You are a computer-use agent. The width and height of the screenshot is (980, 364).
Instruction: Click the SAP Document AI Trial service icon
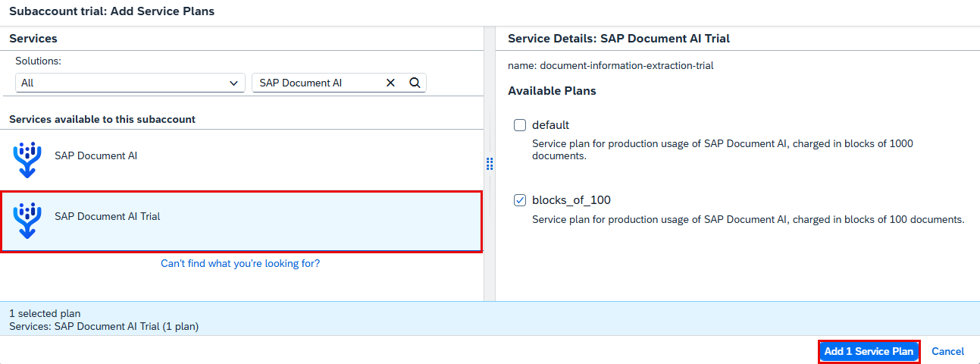coord(27,221)
